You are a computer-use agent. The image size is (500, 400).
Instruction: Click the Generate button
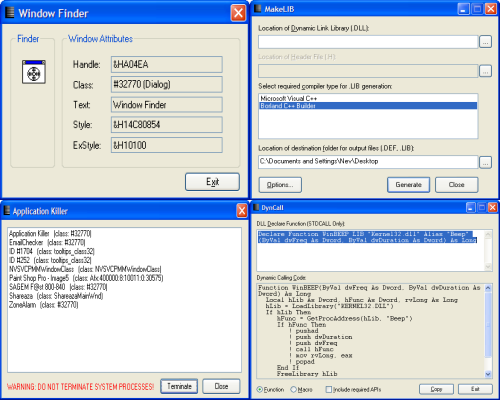[x=408, y=185]
